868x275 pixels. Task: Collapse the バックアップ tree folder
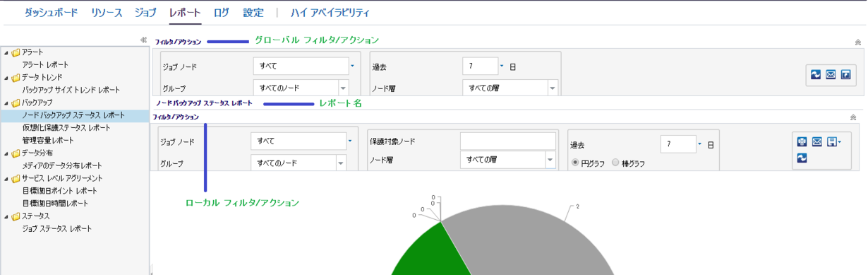[x=6, y=103]
